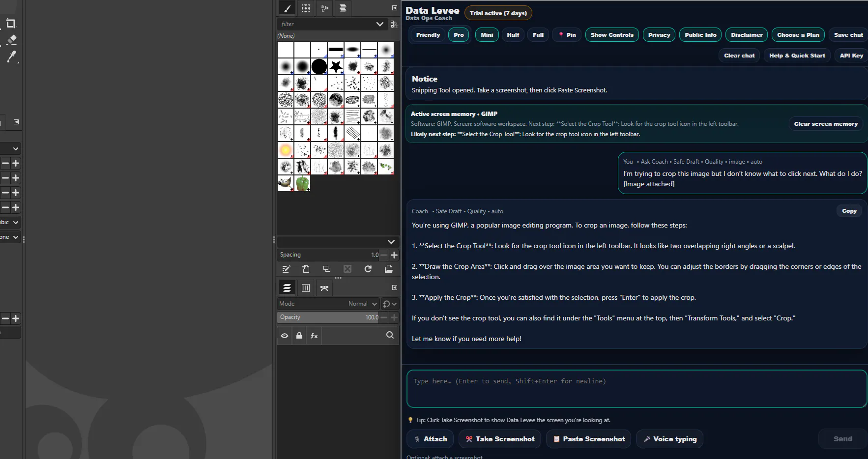Image resolution: width=868 pixels, height=459 pixels.
Task: Duplicate the selected brush
Action: tap(327, 269)
